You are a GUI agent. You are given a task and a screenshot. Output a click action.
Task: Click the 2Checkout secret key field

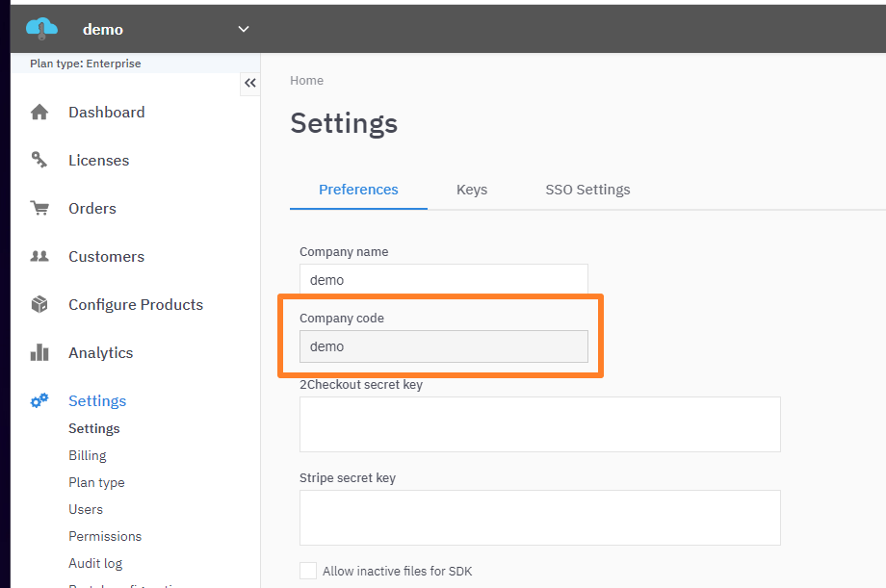click(539, 424)
